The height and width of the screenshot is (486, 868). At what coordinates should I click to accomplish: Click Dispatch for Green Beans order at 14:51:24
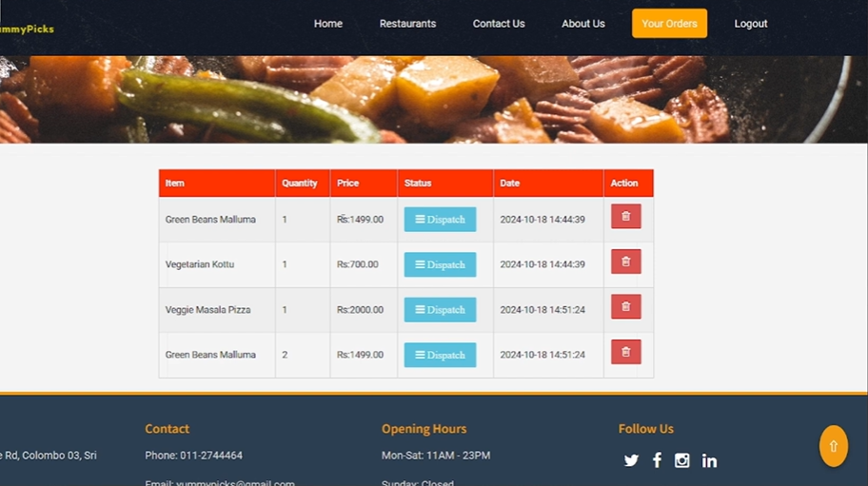[440, 355]
